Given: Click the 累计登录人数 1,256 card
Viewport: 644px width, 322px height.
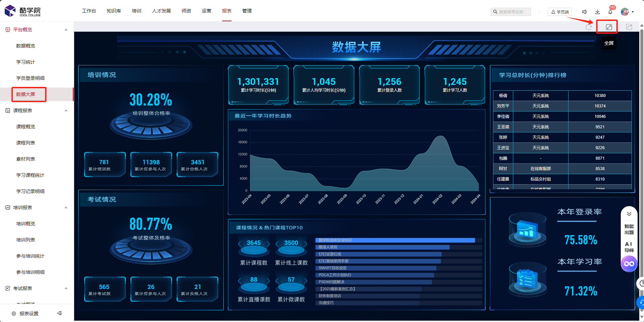Looking at the screenshot, I should coord(389,85).
